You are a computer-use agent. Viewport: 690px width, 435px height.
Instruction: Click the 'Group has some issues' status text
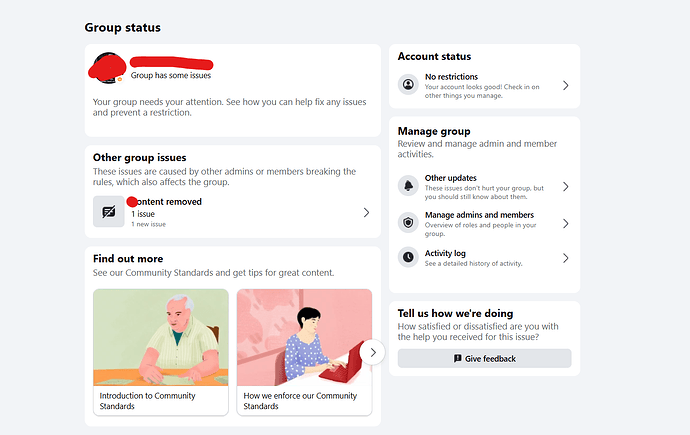coord(171,75)
